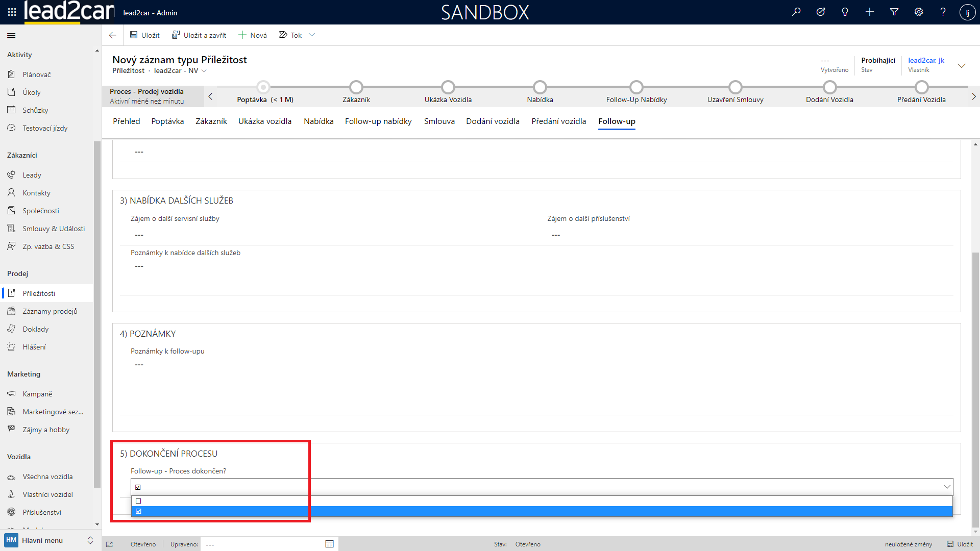Select the unchecked option in dropdown list
This screenshot has height=551, width=980.
tap(138, 501)
